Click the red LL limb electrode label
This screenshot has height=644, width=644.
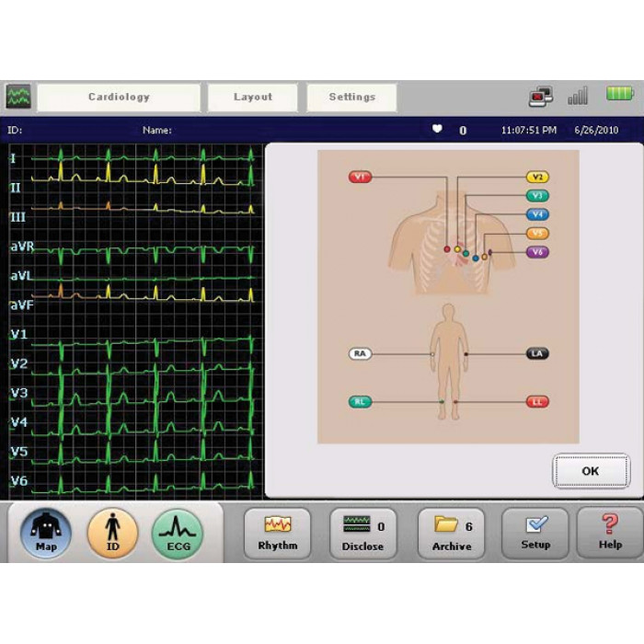[537, 402]
